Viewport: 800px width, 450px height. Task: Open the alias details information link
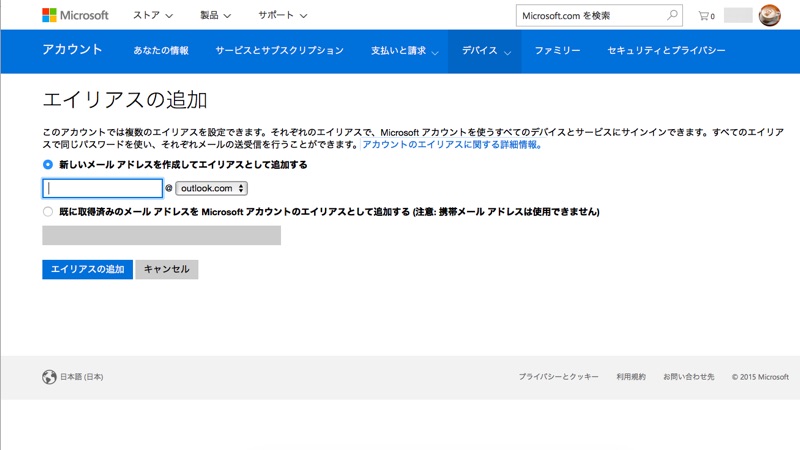tap(452, 144)
